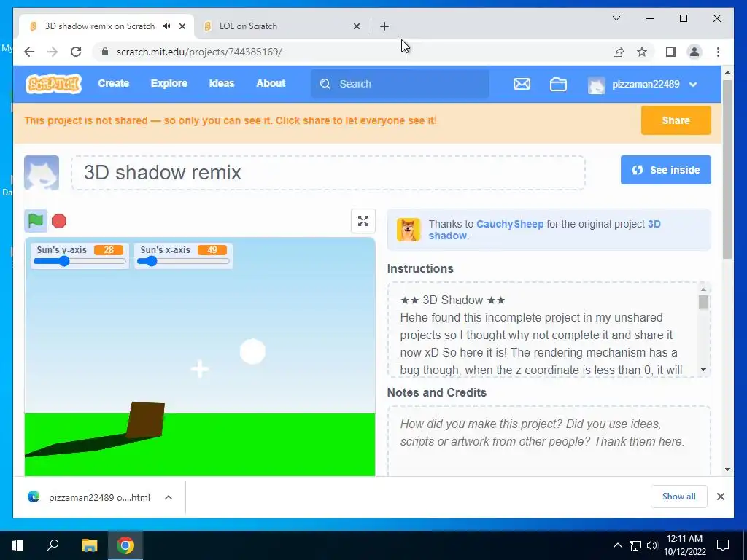
Task: Click the browser forward arrow
Action: point(53,52)
